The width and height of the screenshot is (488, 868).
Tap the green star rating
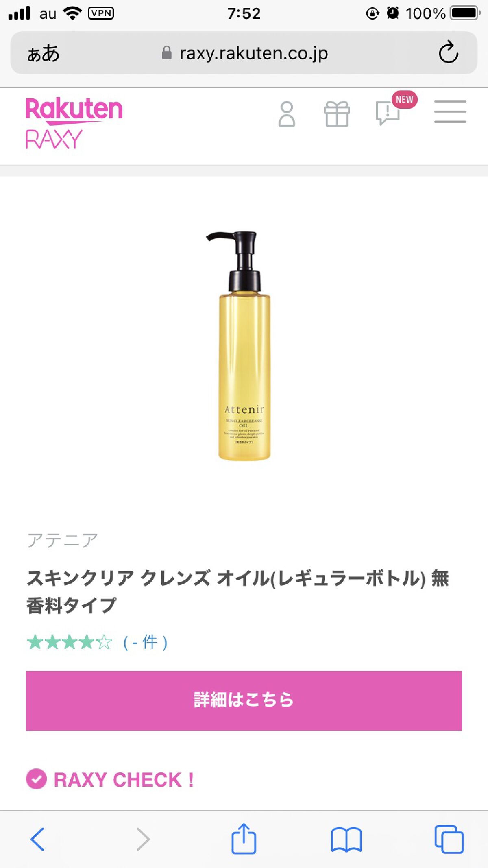coord(69,642)
